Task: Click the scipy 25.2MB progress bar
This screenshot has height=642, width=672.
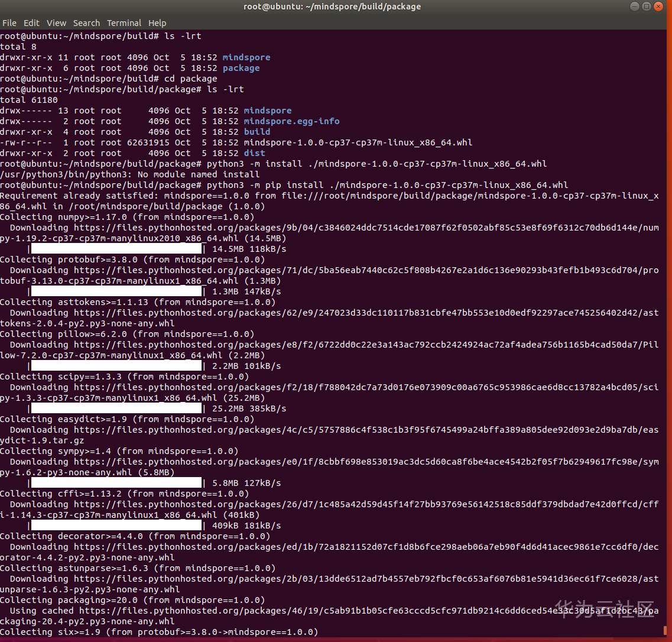Action: (x=116, y=408)
